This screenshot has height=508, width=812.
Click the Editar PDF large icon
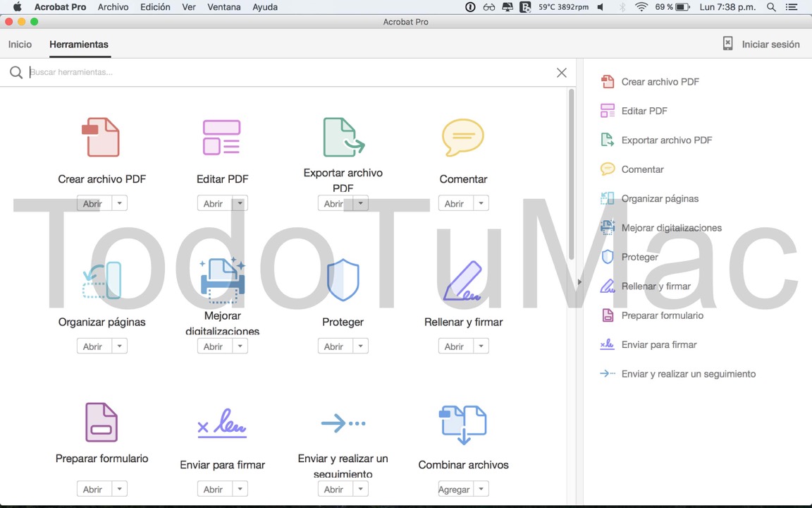click(x=221, y=138)
